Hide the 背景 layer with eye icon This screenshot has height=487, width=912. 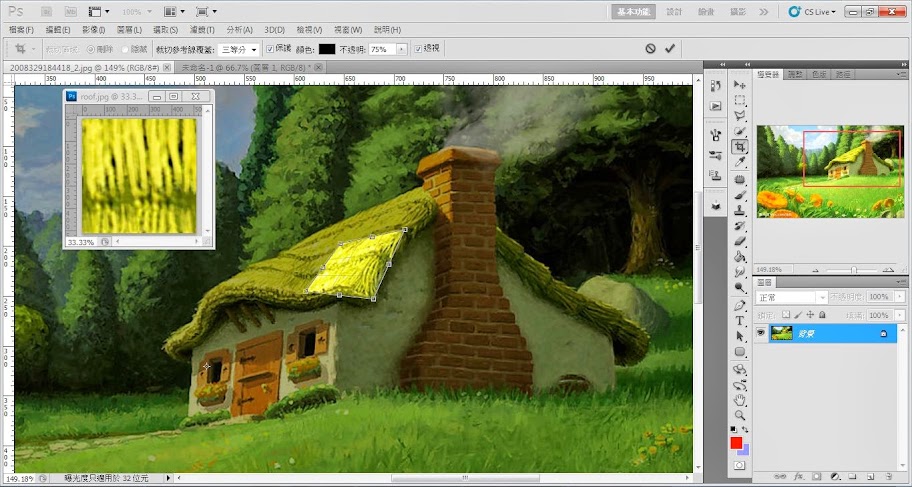(760, 333)
